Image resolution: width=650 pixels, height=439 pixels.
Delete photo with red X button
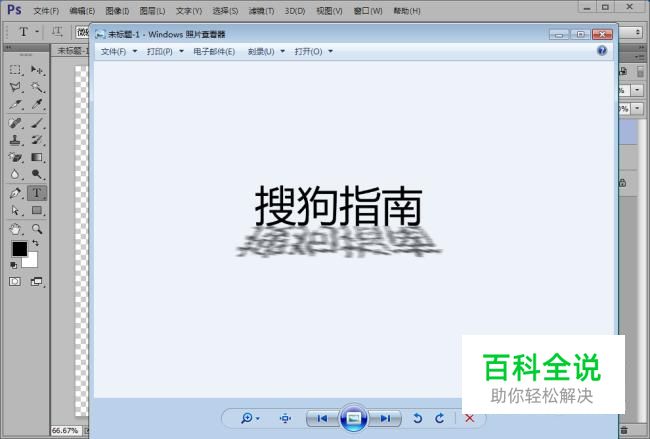click(x=470, y=418)
